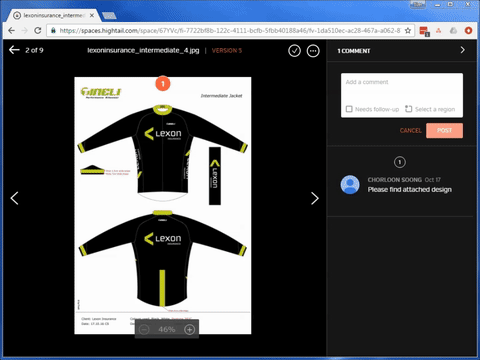Click the Add a comment text field
Viewport: 480px width, 360px height.
point(402,89)
